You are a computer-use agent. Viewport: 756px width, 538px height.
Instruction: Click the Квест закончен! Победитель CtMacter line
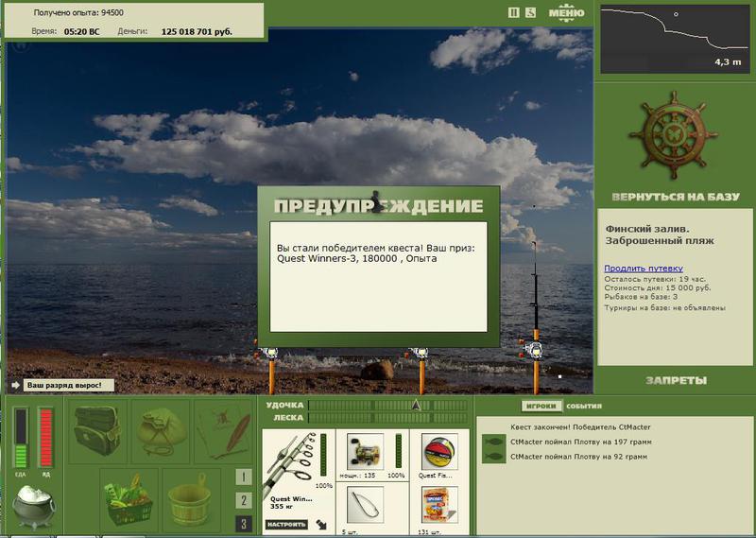coord(580,427)
